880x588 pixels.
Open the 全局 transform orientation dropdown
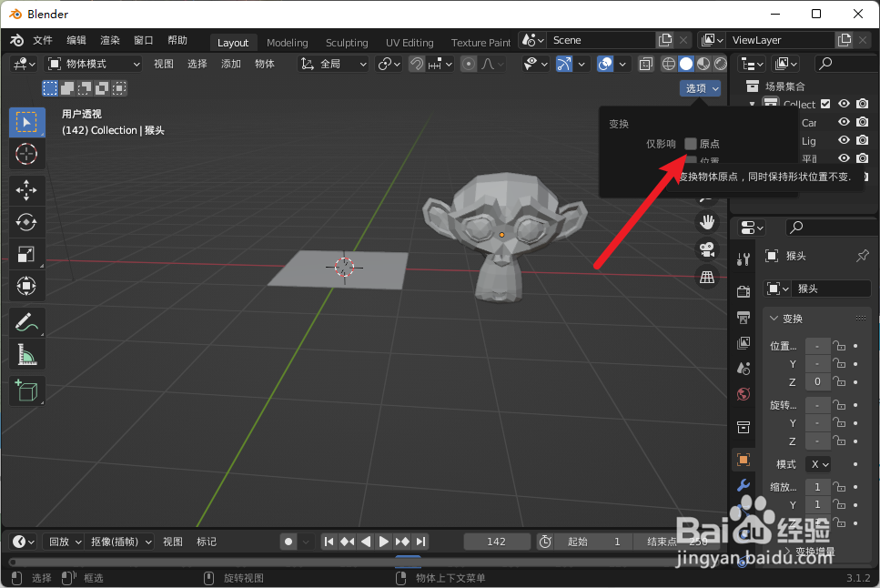click(333, 64)
